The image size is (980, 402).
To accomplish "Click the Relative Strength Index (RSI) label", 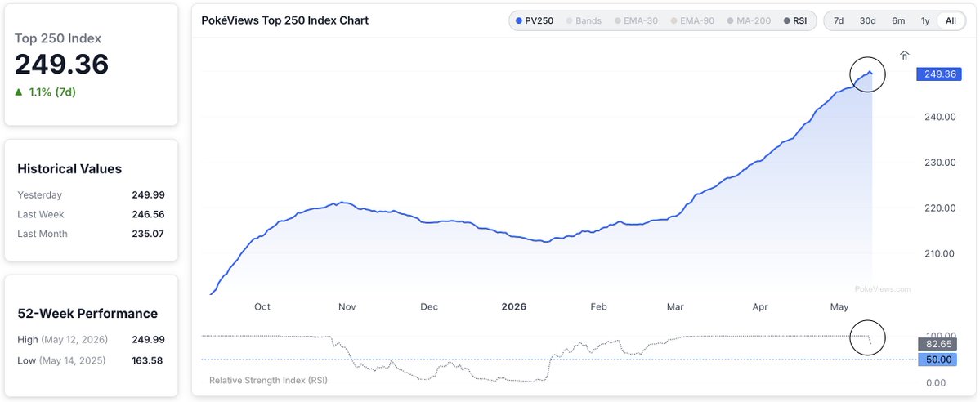I will pyautogui.click(x=268, y=380).
